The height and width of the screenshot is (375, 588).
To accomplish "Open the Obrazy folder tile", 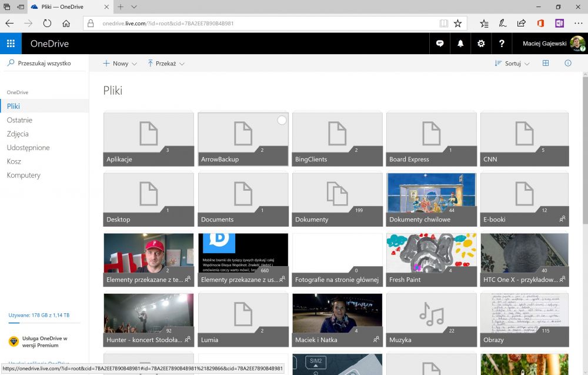I will pos(524,320).
